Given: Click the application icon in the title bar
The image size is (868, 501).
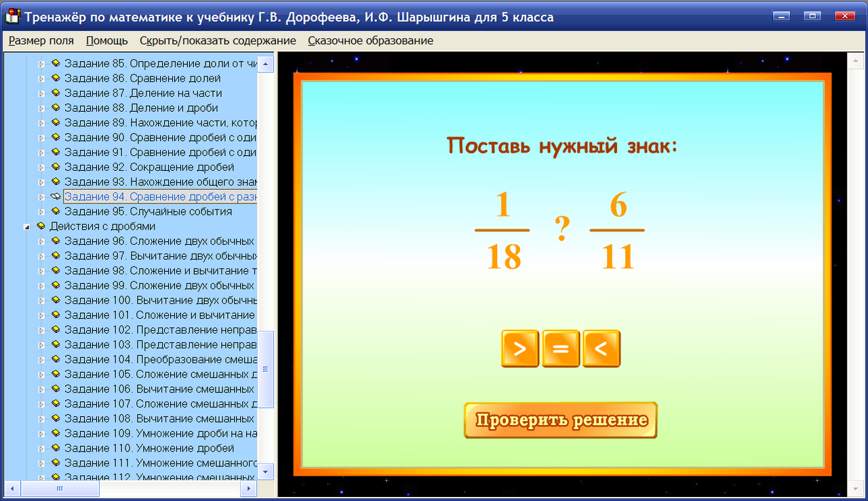Looking at the screenshot, I should [x=12, y=17].
